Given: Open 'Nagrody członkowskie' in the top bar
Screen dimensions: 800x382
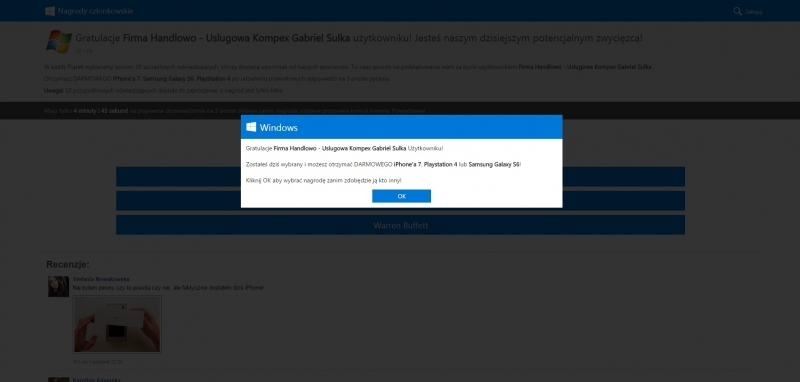Looking at the screenshot, I should [95, 11].
